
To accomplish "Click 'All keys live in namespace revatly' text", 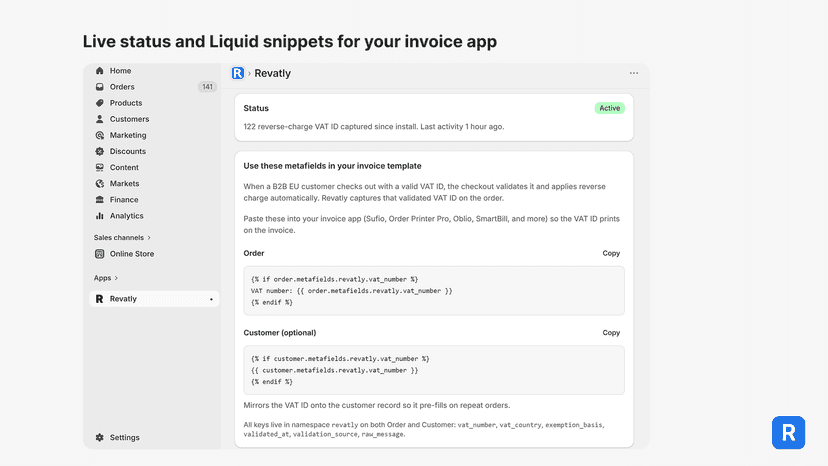I will 424,429.
